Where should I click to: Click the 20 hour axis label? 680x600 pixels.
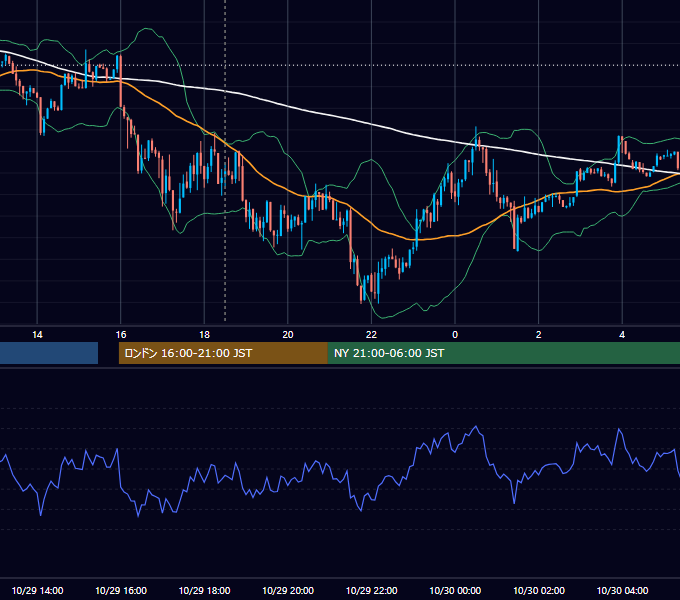[x=288, y=335]
